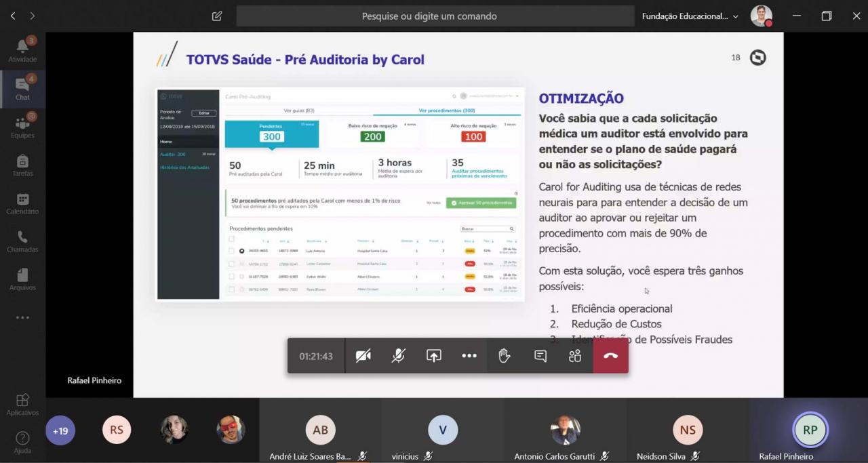The width and height of the screenshot is (868, 463).
Task: Open the Atividade notifications tab
Action: (x=22, y=51)
